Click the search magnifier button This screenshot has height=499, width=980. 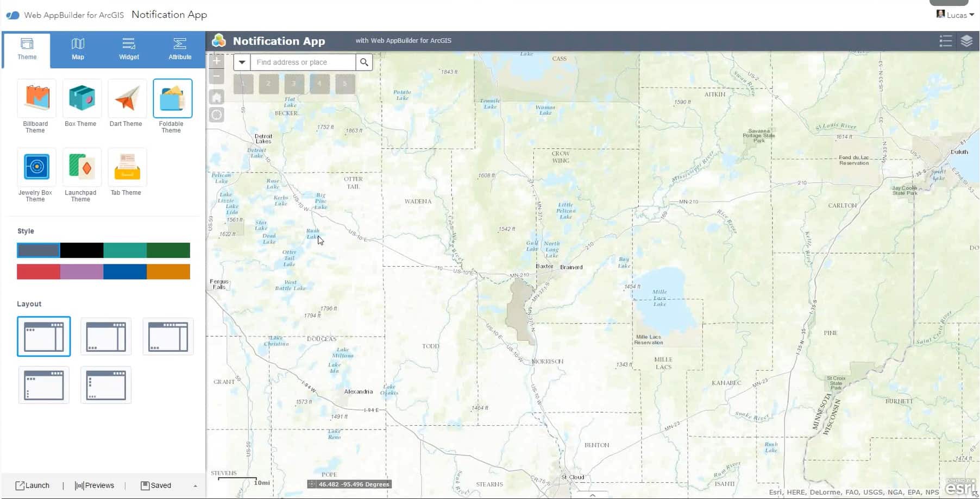(x=364, y=62)
